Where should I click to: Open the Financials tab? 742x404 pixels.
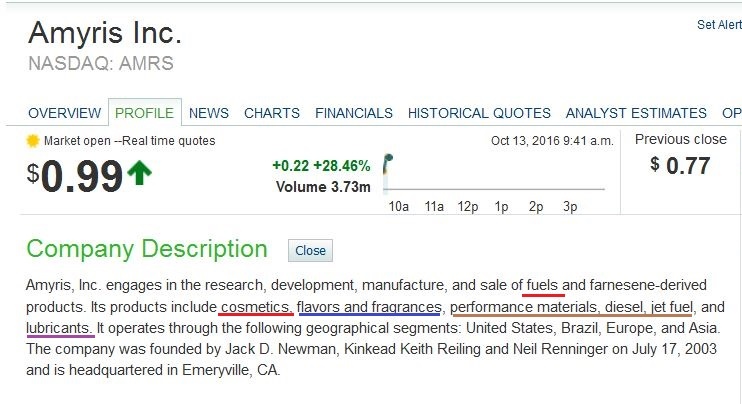pos(354,113)
